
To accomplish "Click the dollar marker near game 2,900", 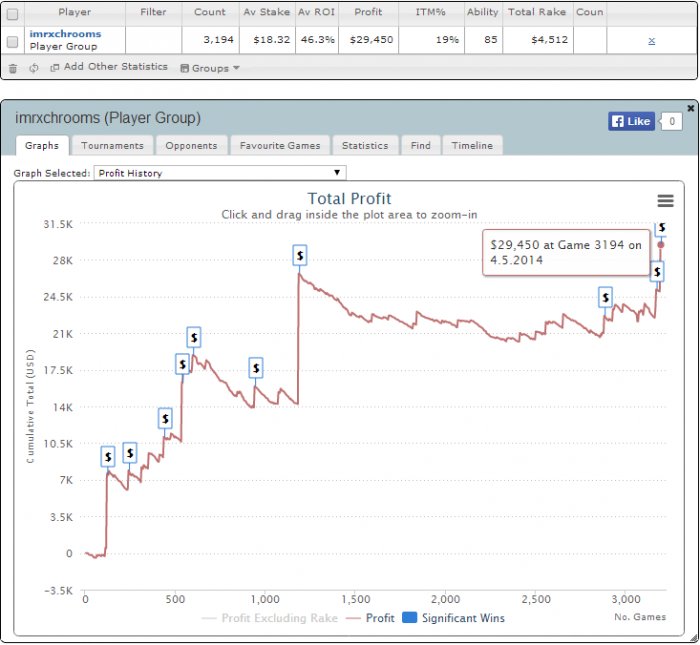I will click(x=605, y=297).
